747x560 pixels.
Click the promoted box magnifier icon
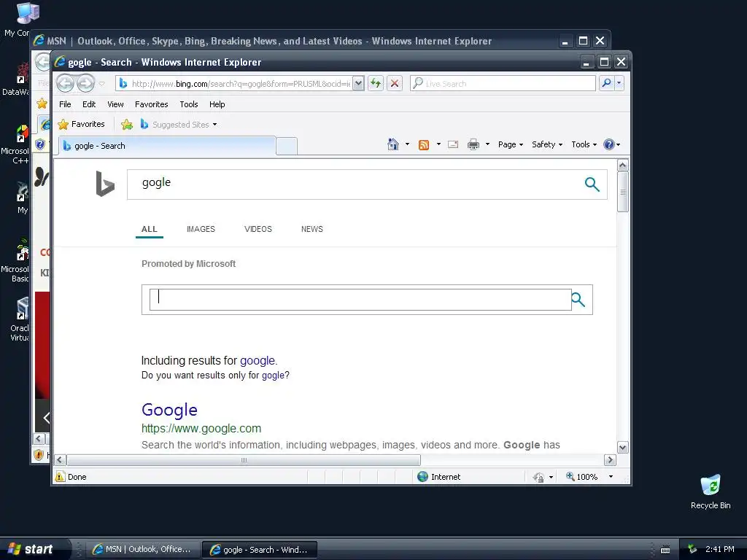click(578, 300)
